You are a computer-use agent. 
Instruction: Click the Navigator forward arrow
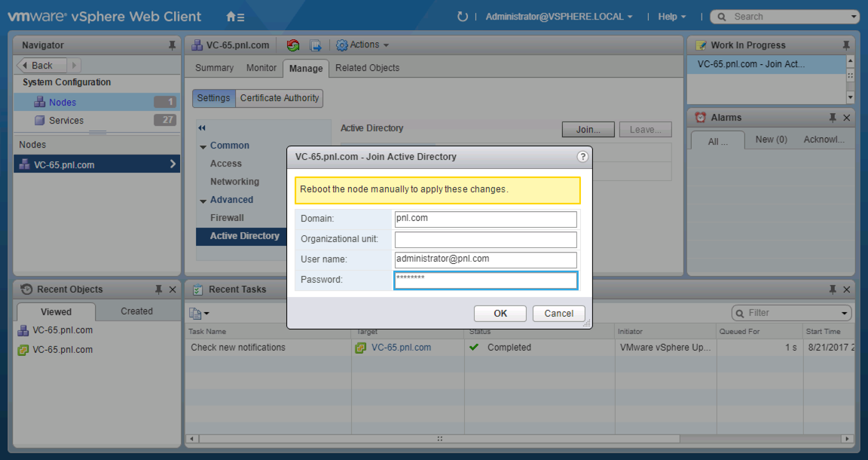[74, 66]
